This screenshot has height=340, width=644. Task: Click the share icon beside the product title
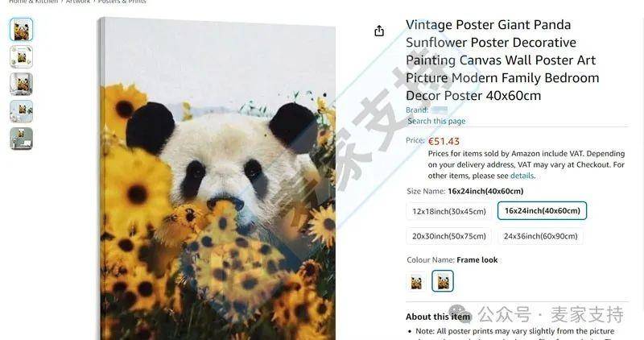coord(379,31)
